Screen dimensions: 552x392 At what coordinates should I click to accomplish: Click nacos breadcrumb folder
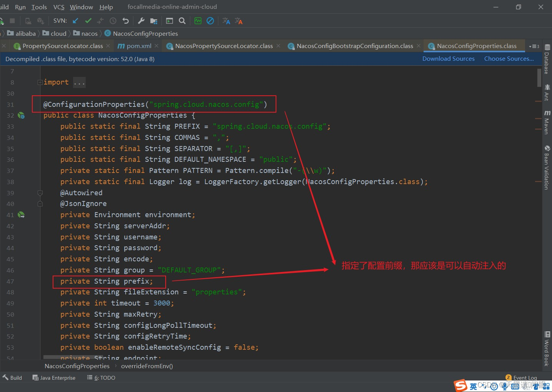(85, 33)
